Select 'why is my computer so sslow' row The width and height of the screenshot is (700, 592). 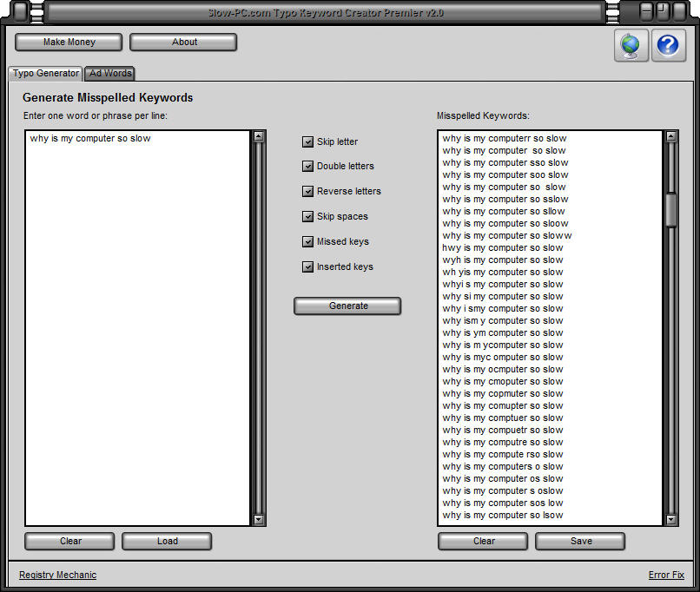(x=505, y=199)
